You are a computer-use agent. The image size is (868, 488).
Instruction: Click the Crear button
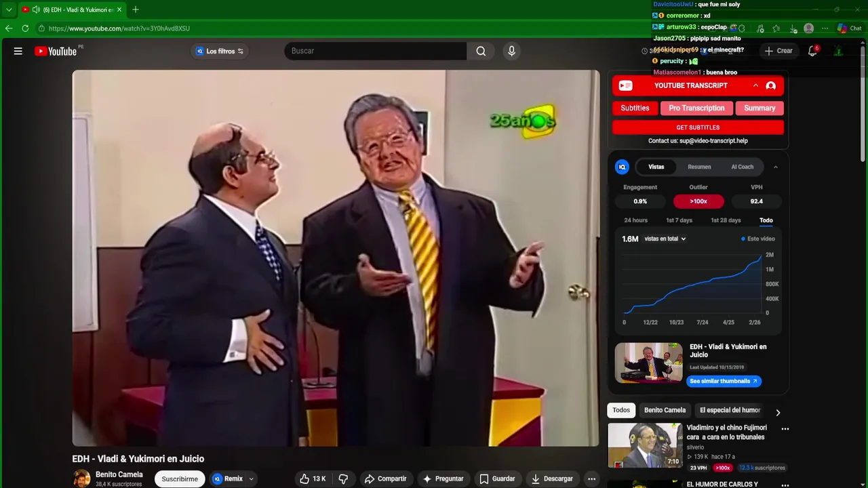[x=778, y=51]
